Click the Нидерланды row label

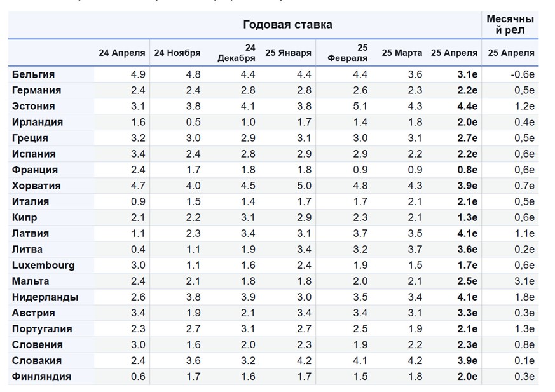[x=45, y=297]
